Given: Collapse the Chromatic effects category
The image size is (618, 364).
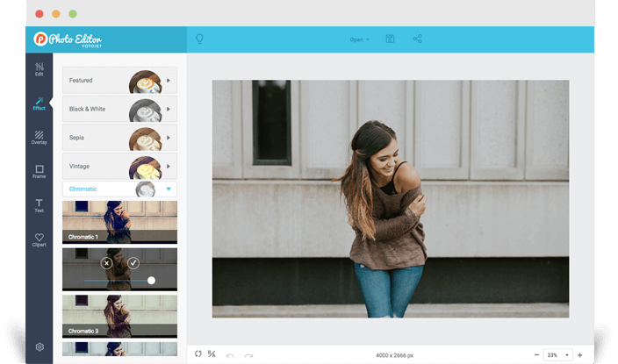Looking at the screenshot, I should point(119,189).
